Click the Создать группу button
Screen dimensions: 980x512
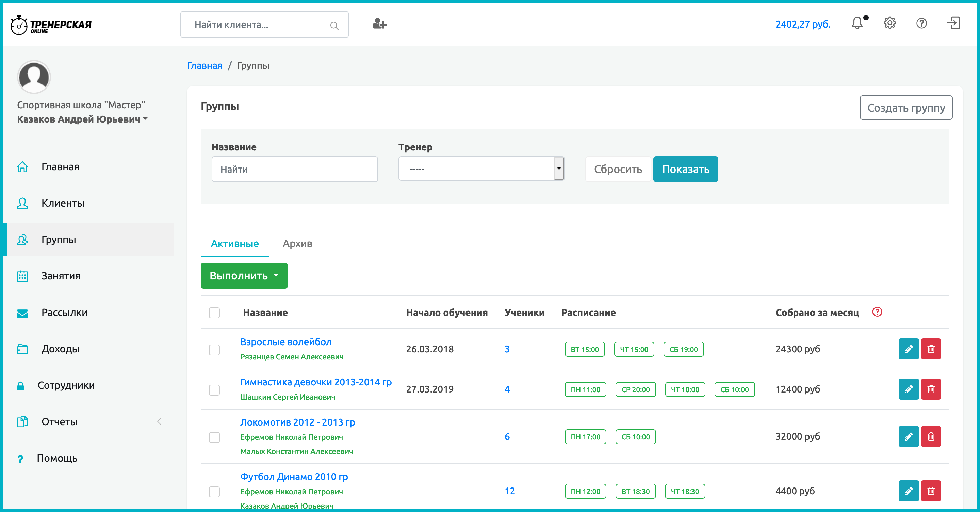pos(905,108)
